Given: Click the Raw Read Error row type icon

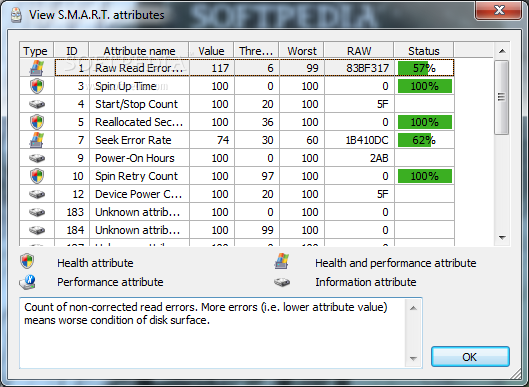Looking at the screenshot, I should pos(37,68).
